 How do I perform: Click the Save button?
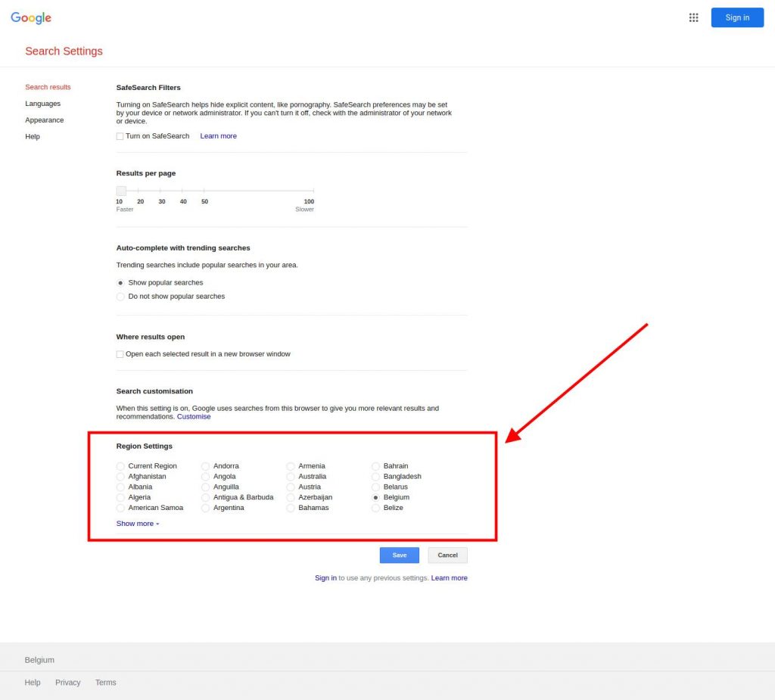point(400,555)
